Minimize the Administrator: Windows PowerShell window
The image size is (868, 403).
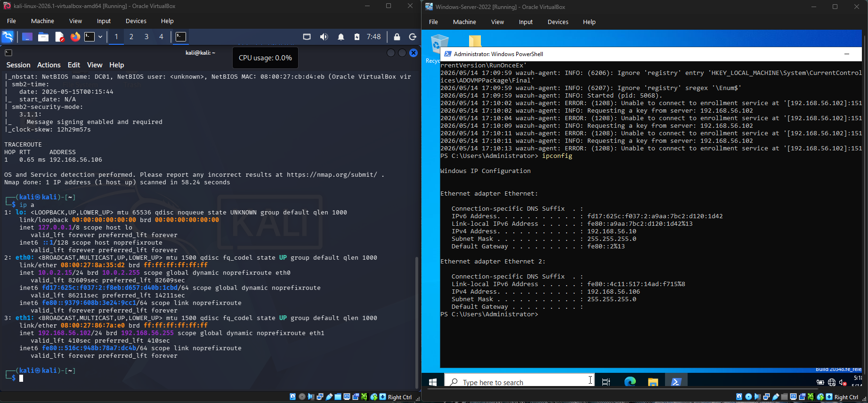[847, 54]
